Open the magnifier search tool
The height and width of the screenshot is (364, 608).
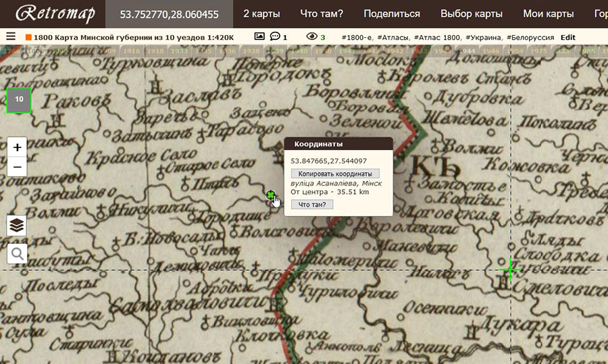click(17, 254)
